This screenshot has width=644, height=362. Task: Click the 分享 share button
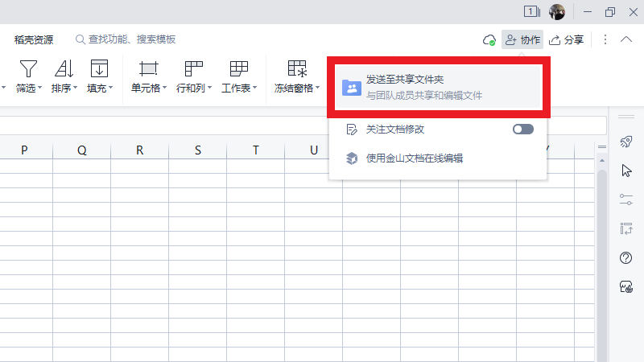(x=566, y=39)
